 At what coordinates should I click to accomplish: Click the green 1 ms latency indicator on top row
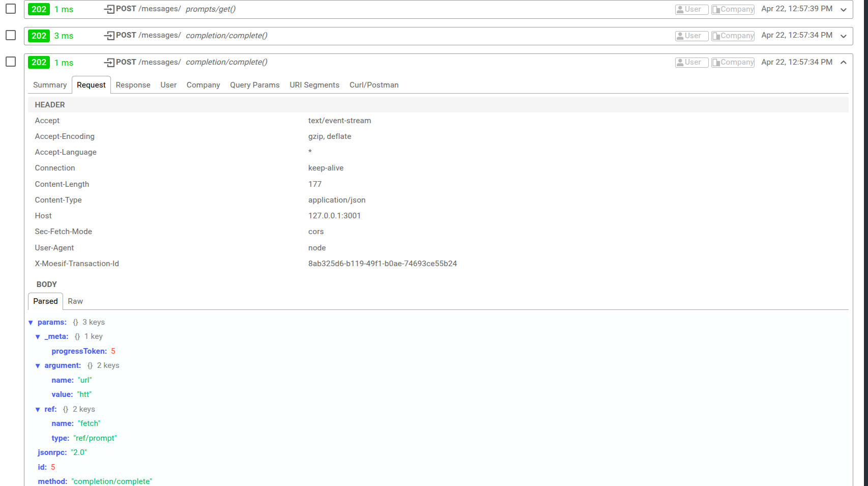click(x=63, y=9)
